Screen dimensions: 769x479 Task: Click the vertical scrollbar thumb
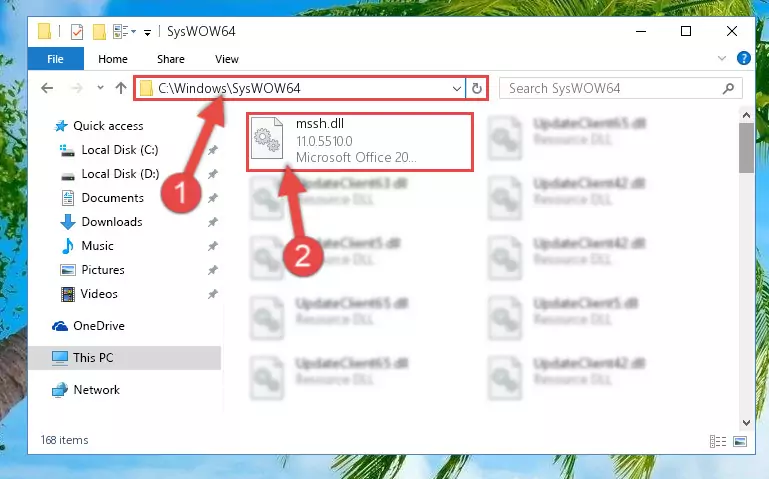pyautogui.click(x=746, y=148)
